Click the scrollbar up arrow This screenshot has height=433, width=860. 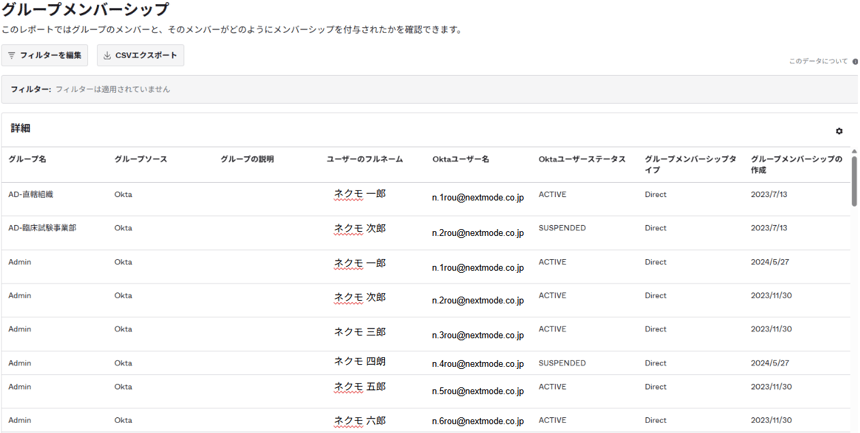pos(854,151)
